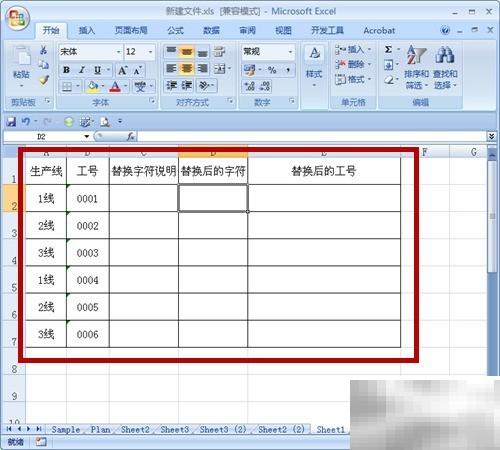Open Sort and Filter (排序和筛选)
This screenshot has width=500, height=450.
(x=416, y=68)
